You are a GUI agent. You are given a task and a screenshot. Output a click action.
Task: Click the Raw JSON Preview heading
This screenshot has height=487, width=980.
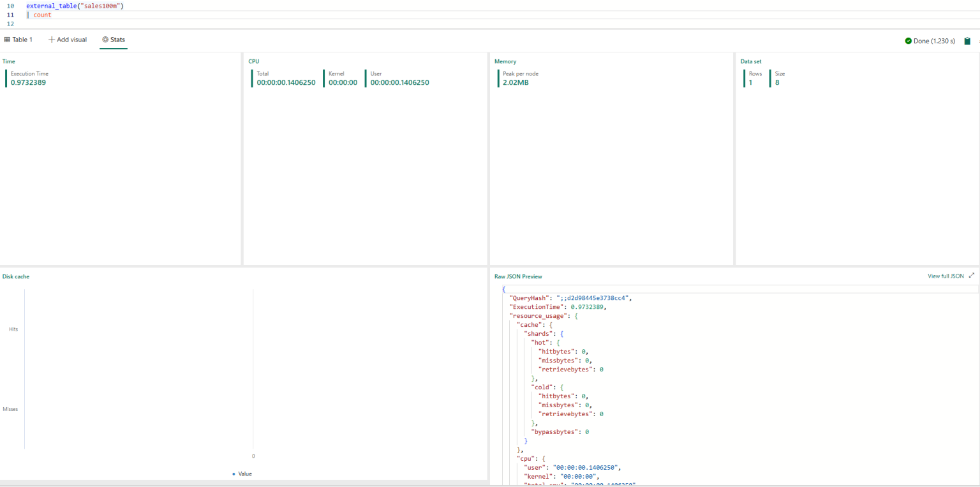518,276
